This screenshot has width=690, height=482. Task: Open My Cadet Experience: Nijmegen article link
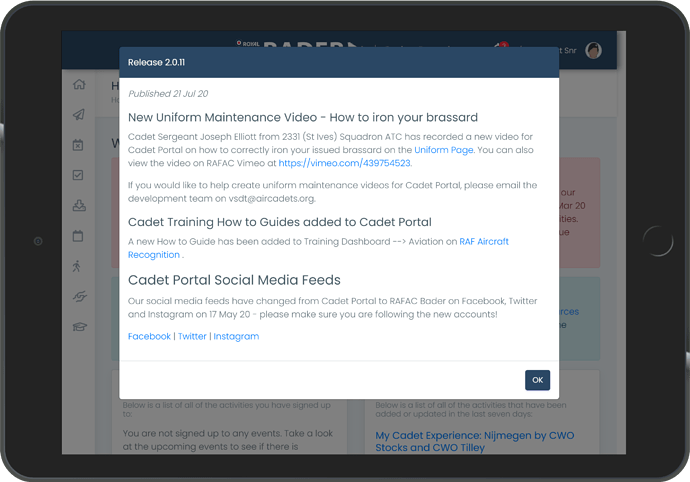point(474,441)
